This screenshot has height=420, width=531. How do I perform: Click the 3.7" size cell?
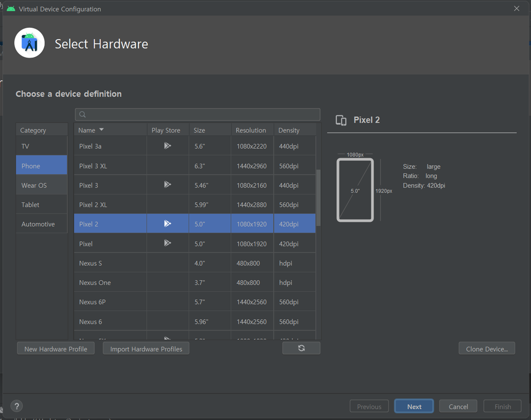click(210, 282)
